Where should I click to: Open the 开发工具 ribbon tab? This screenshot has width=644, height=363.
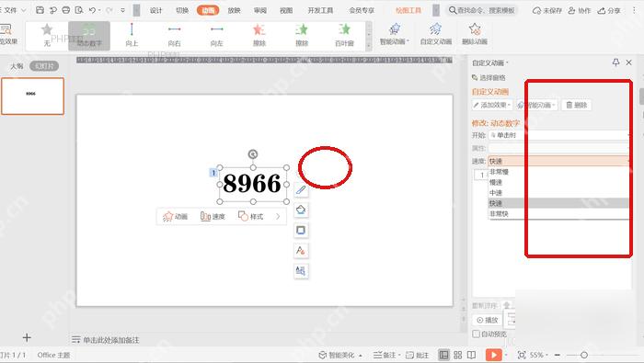320,11
